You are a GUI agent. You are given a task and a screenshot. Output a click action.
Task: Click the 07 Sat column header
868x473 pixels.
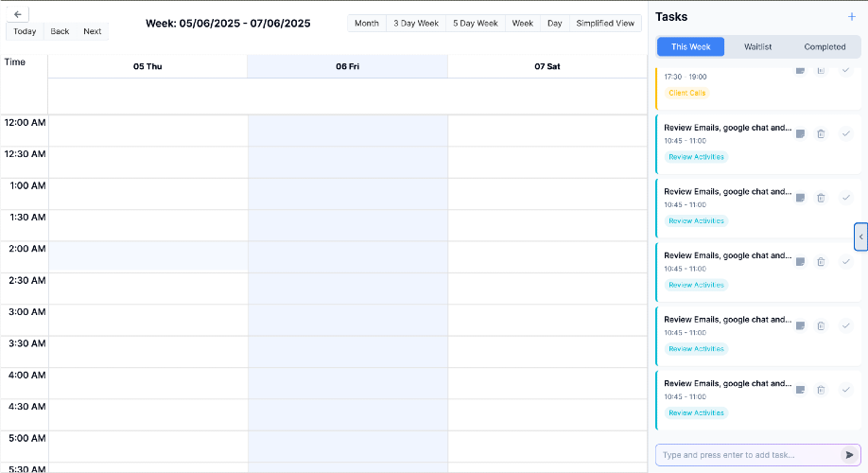coord(547,66)
